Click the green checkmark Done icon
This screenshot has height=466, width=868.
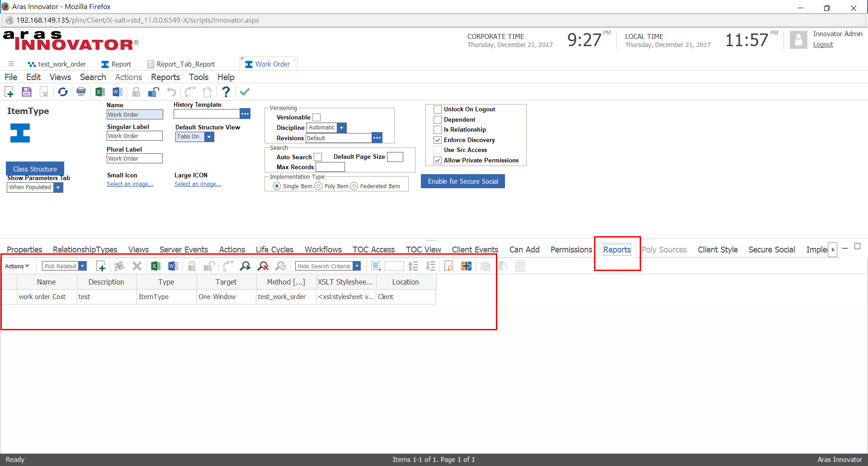[245, 92]
